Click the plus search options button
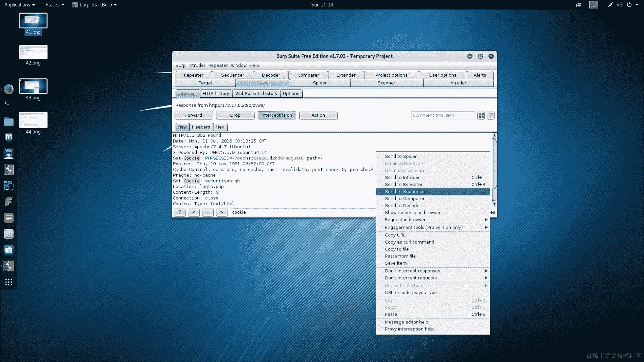 click(x=208, y=212)
